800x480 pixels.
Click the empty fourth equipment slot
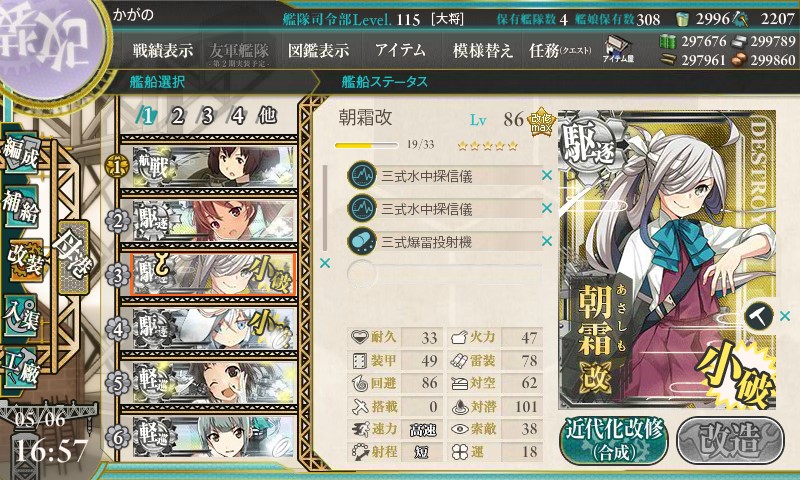point(444,274)
